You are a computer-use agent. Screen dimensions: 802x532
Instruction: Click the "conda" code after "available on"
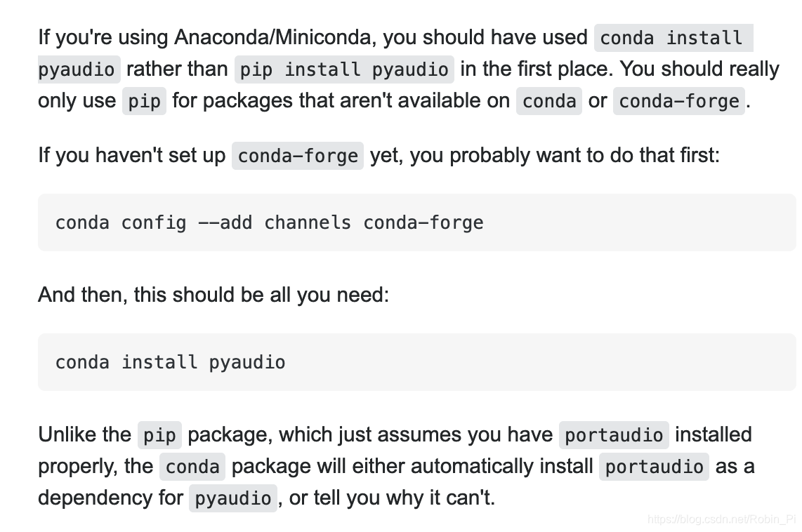point(549,101)
